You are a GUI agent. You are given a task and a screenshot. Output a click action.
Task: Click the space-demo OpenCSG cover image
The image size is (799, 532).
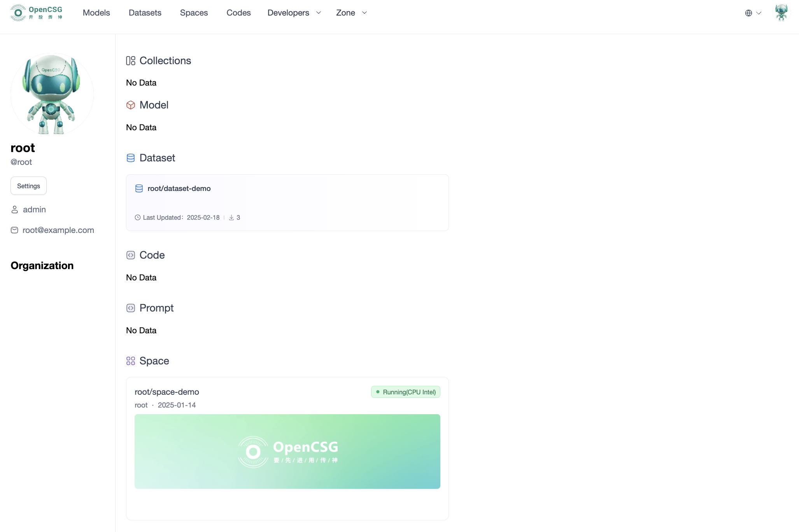click(287, 451)
